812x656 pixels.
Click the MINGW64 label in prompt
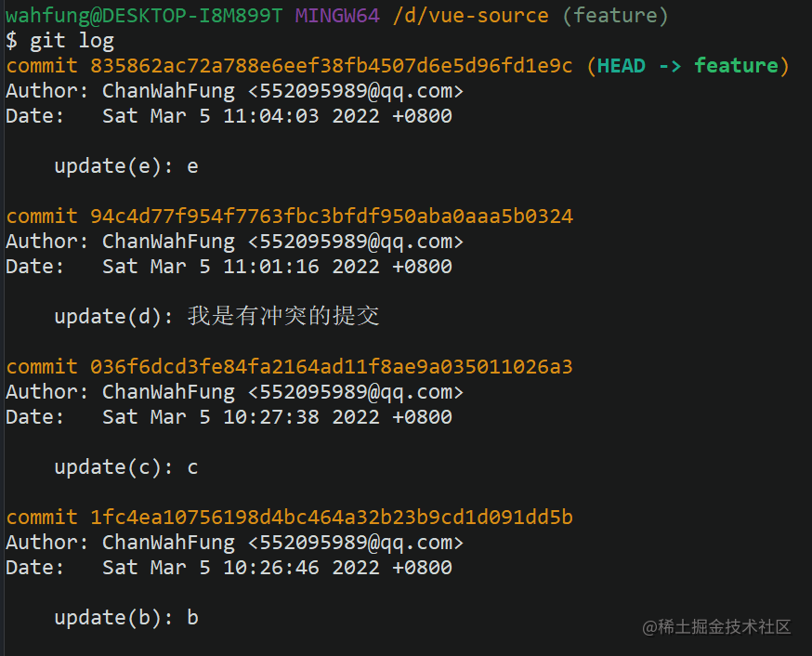pos(337,16)
